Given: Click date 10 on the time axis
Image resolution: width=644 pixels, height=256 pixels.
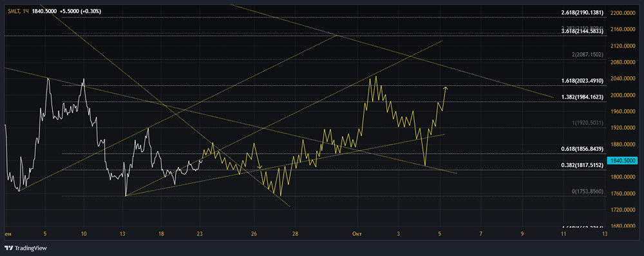Looking at the screenshot, I should click(84, 234).
